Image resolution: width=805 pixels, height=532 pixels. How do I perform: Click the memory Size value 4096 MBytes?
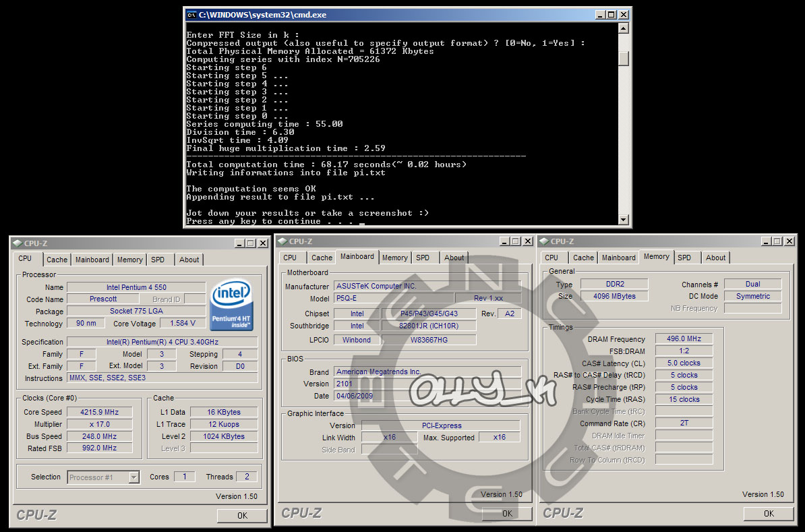coord(614,296)
